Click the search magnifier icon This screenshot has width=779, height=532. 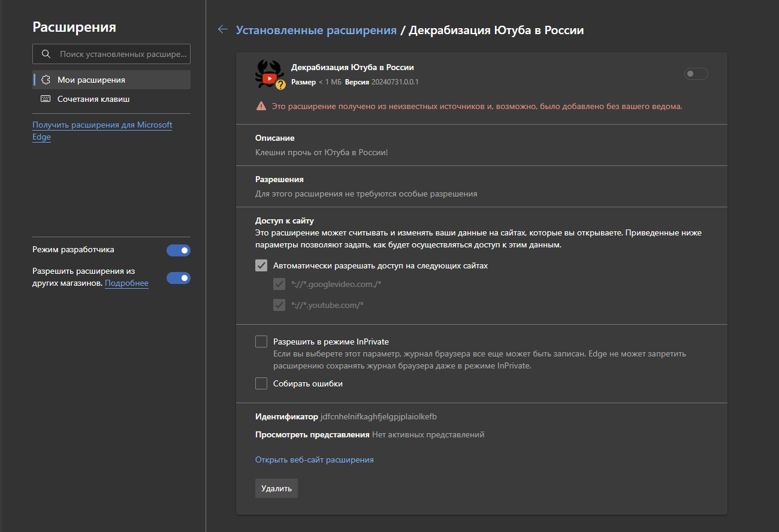[x=46, y=54]
